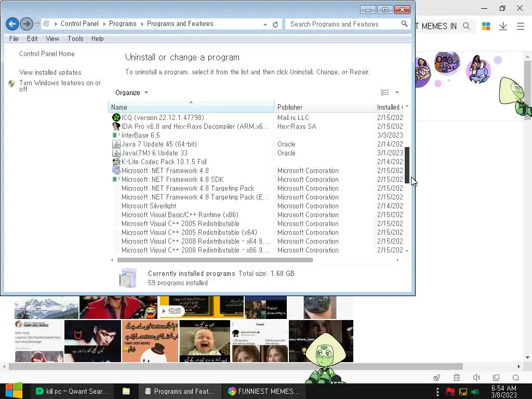The height and width of the screenshot is (399, 532).
Task: Open the Windows Start button
Action: point(14,391)
